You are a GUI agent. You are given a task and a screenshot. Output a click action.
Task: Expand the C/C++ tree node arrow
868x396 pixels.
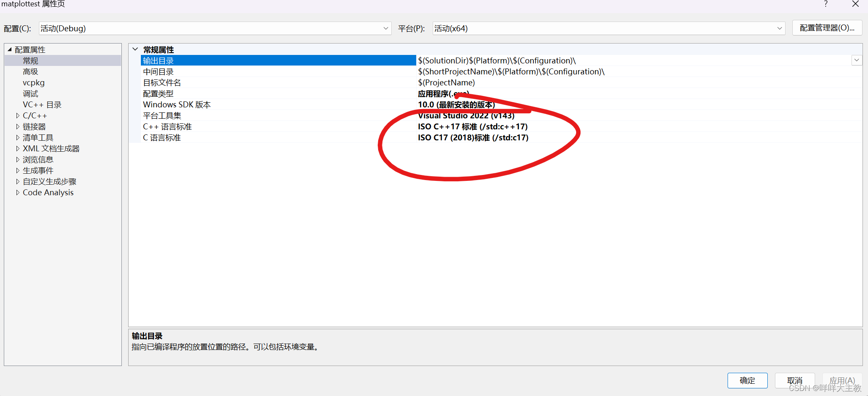click(17, 115)
